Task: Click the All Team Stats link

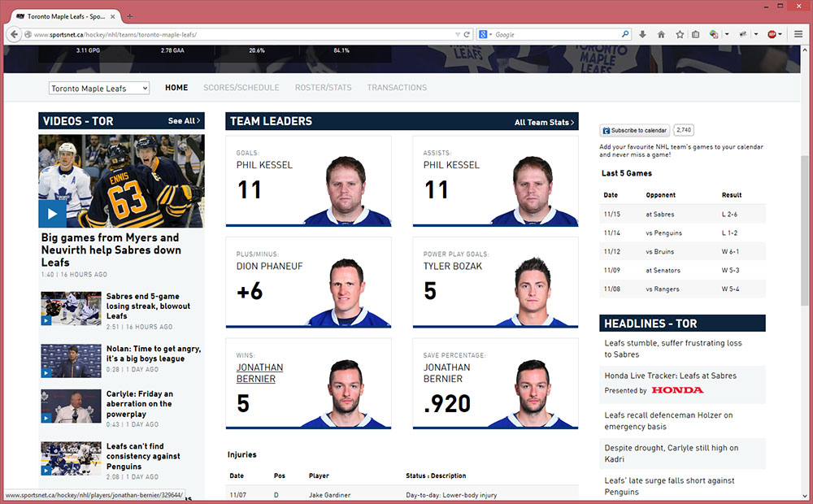Action: click(x=544, y=122)
